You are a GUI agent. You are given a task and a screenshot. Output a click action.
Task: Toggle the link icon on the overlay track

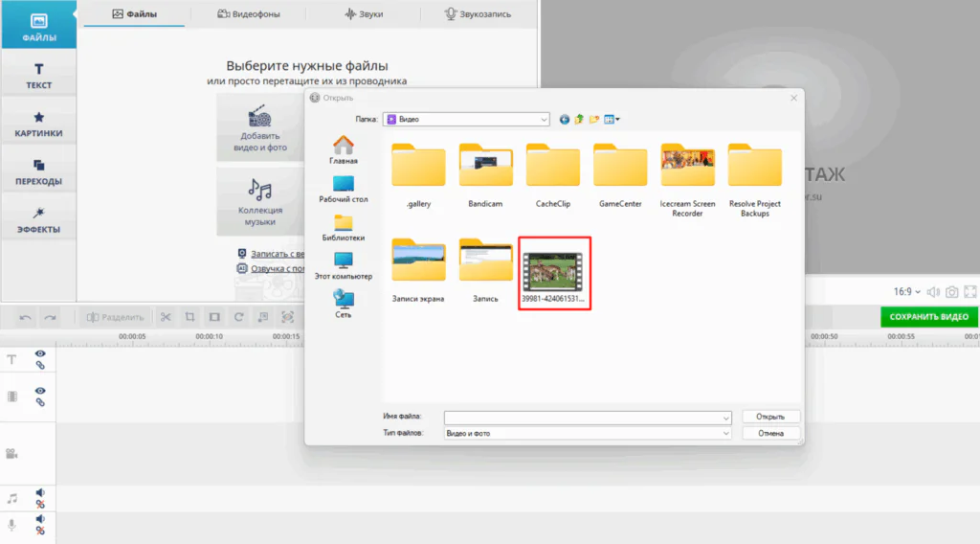click(40, 402)
